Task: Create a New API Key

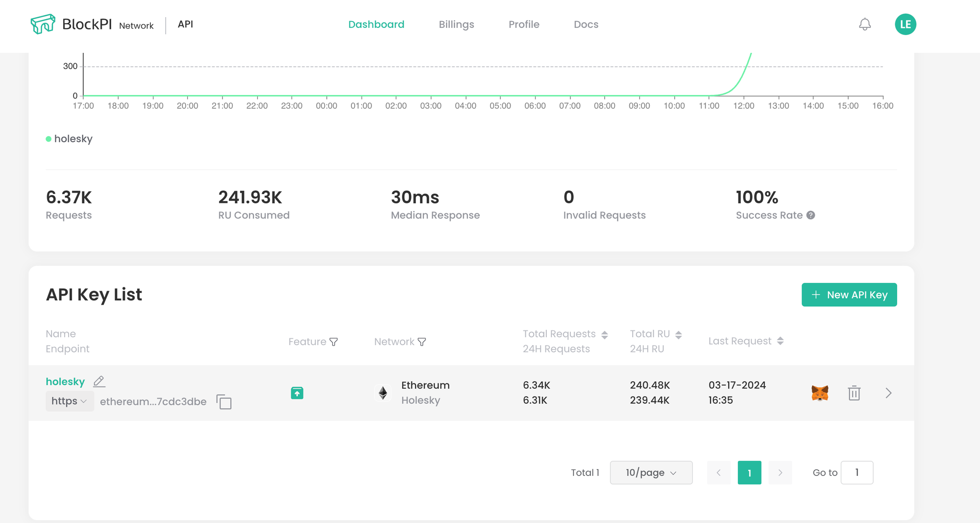Action: 849,295
